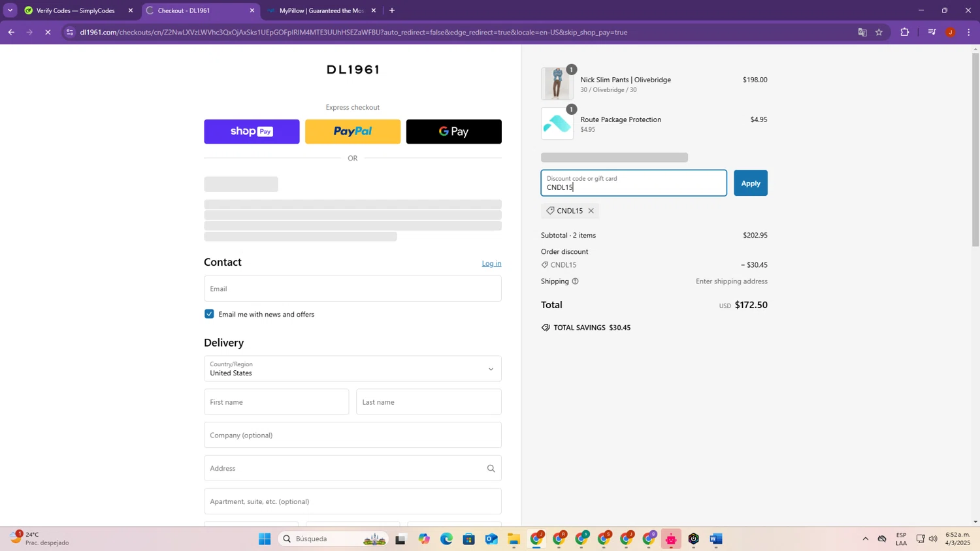
Task: Show hidden system tray icons
Action: [866, 539]
